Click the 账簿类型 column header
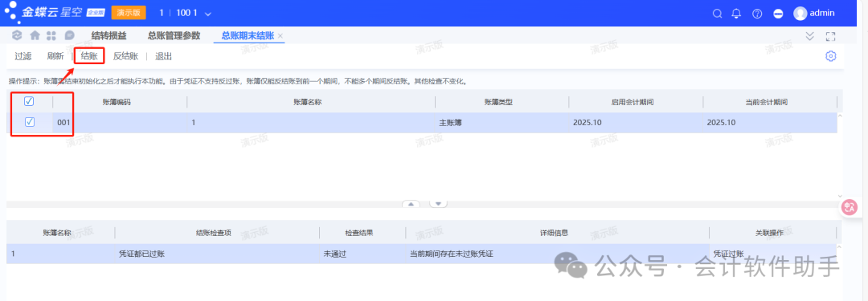 click(498, 103)
